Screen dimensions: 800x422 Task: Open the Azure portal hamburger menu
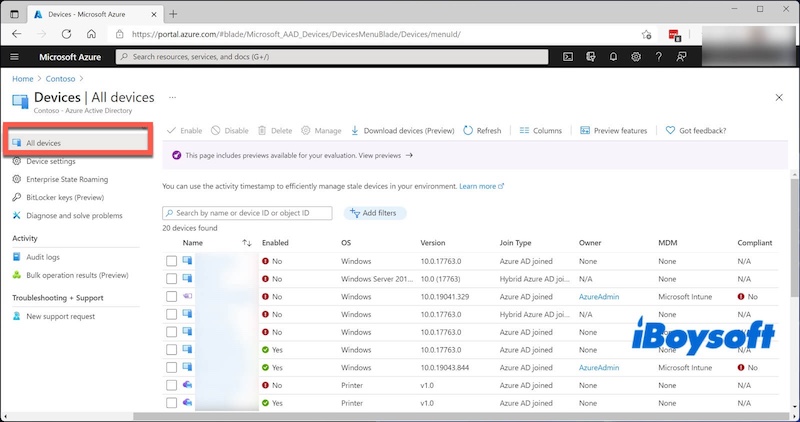pos(14,57)
